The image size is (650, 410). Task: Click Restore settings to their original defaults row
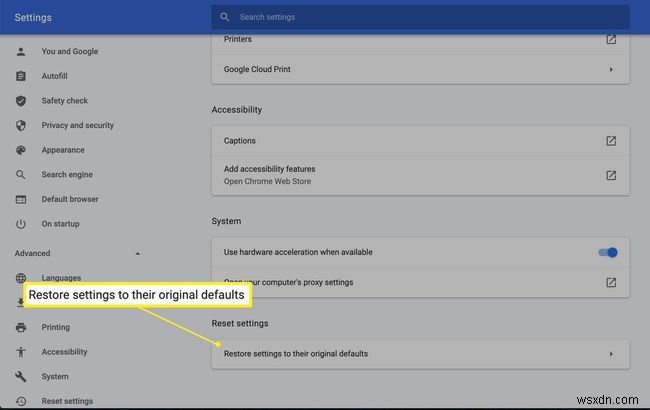tap(420, 354)
